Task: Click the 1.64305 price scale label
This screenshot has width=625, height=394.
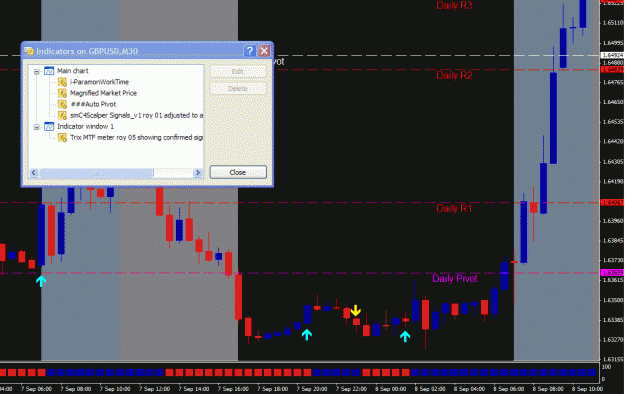Action: click(x=613, y=162)
